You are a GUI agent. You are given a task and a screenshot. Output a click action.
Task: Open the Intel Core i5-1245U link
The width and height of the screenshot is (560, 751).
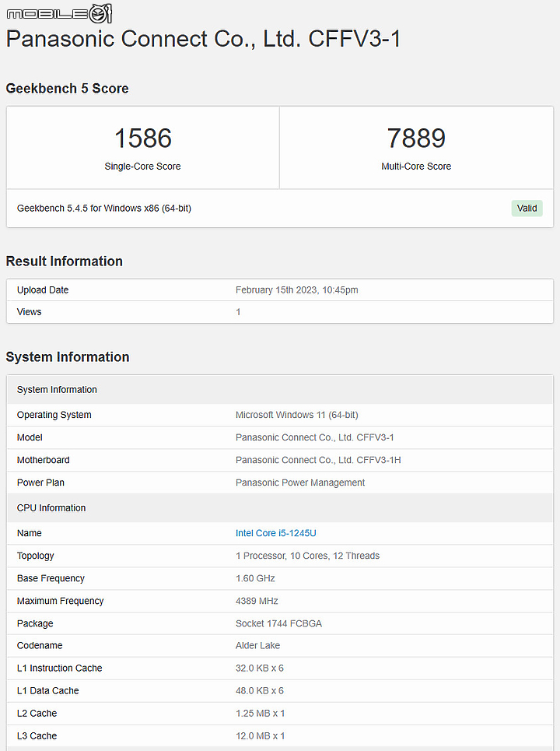point(275,533)
